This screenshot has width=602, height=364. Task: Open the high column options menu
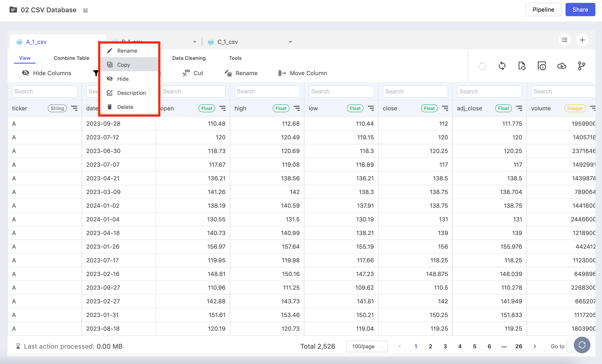point(297,108)
